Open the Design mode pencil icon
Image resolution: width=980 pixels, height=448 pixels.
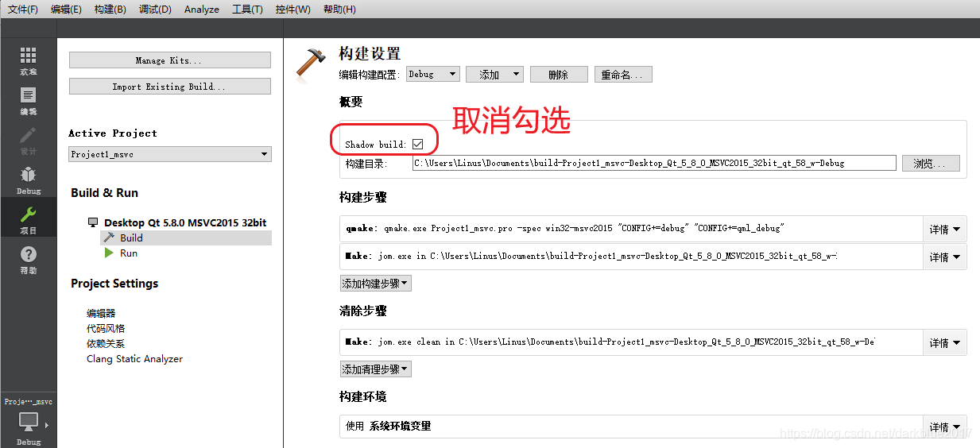tap(29, 134)
